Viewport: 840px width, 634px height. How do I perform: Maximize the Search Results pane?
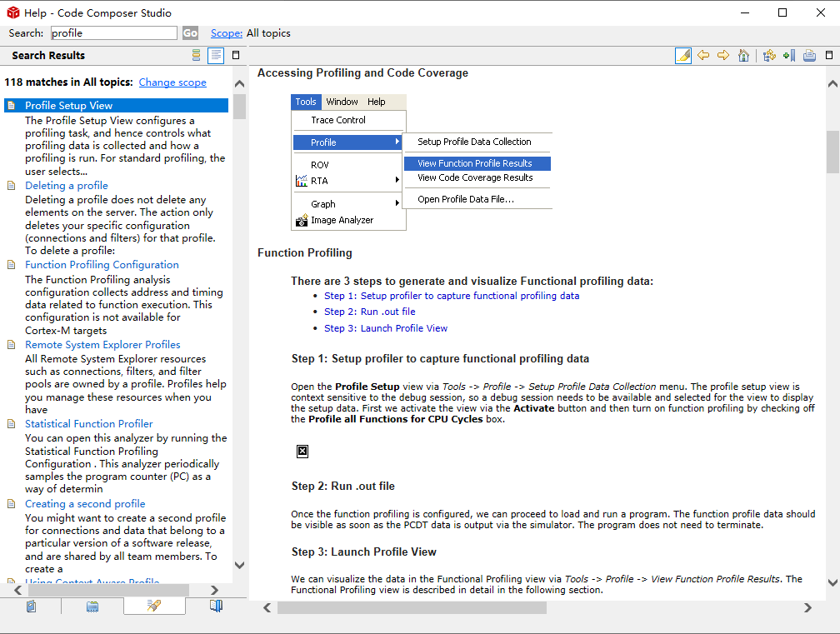click(235, 55)
